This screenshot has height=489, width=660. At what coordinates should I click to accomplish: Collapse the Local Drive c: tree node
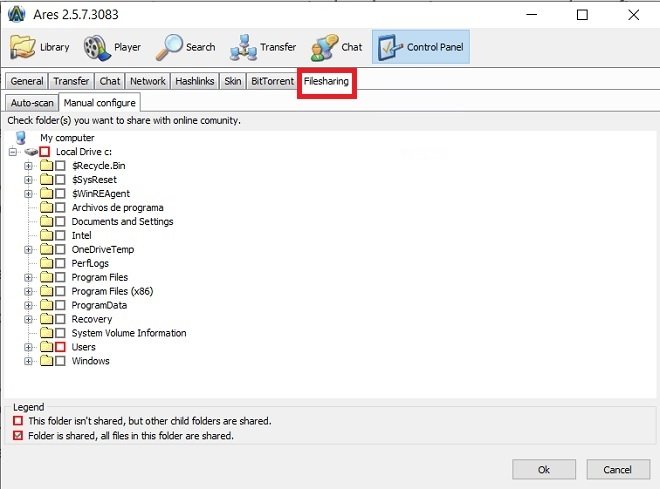(x=13, y=151)
